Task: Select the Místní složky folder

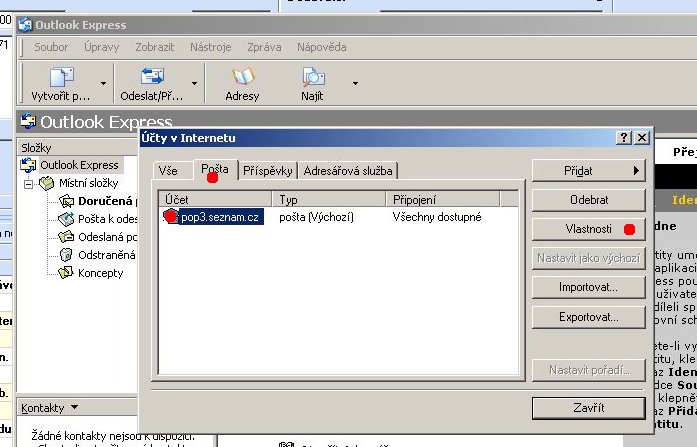Action: pos(88,183)
